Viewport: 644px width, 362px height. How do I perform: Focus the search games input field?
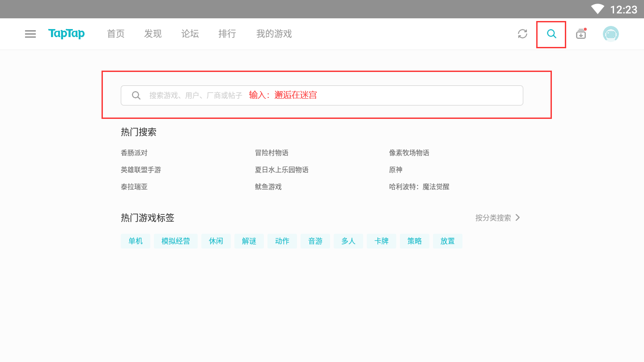click(322, 95)
